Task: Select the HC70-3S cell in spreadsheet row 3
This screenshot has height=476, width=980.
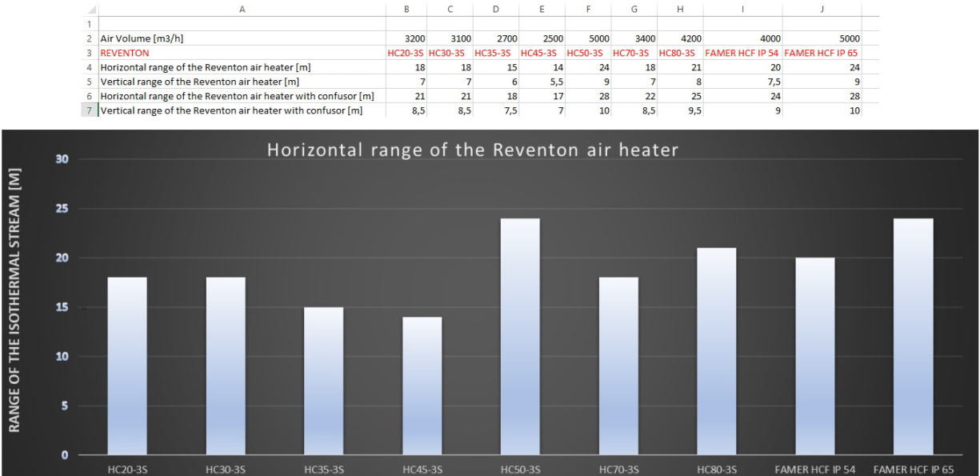Action: tap(634, 53)
